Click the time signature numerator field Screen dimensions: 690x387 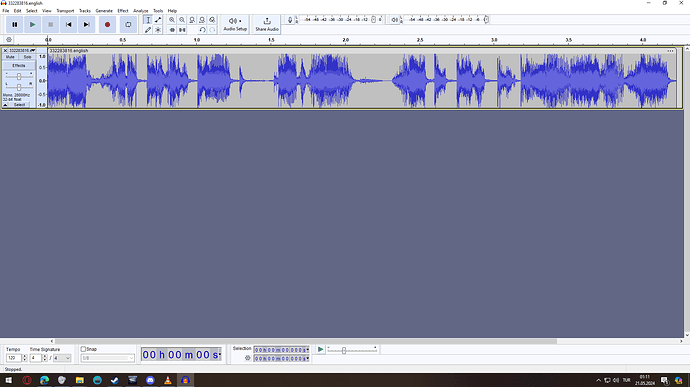[35, 358]
